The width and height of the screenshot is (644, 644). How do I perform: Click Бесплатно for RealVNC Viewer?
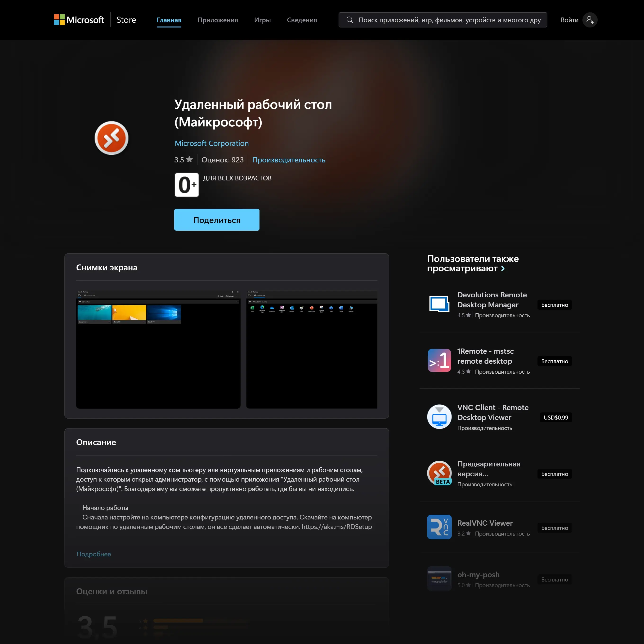555,528
